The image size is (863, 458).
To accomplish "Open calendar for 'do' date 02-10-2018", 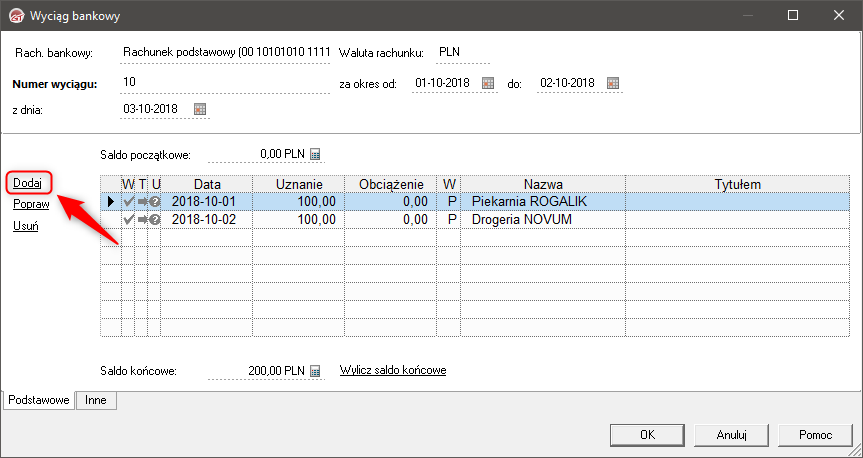I will point(613,83).
